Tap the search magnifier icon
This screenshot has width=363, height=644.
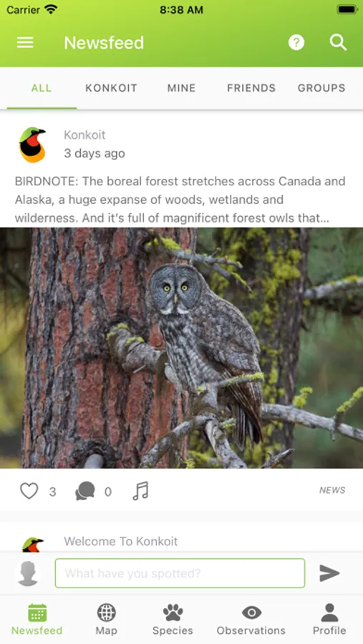(x=338, y=42)
